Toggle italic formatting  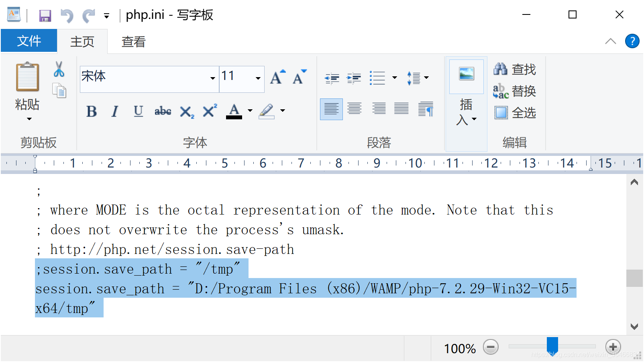click(x=115, y=111)
